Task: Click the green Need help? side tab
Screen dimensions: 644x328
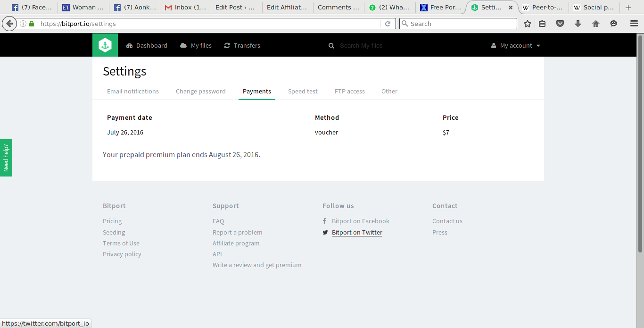Action: point(6,158)
